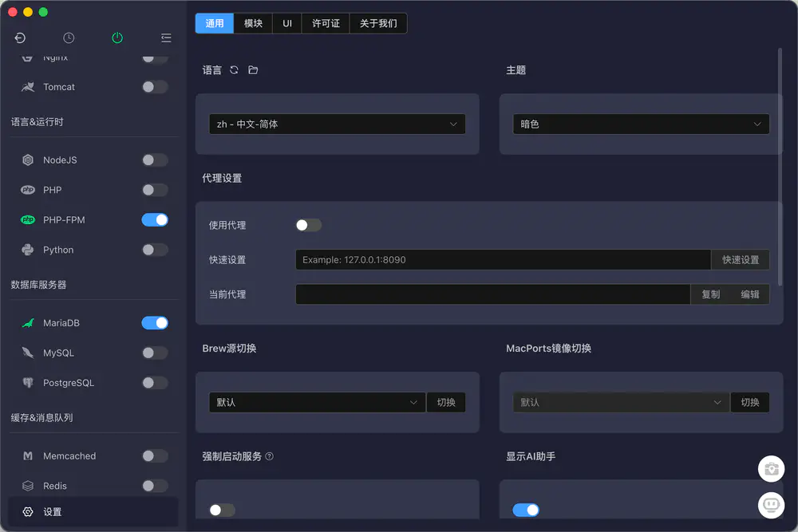Switch to the 通用 tab
Viewport: 798px width, 532px height.
point(214,23)
